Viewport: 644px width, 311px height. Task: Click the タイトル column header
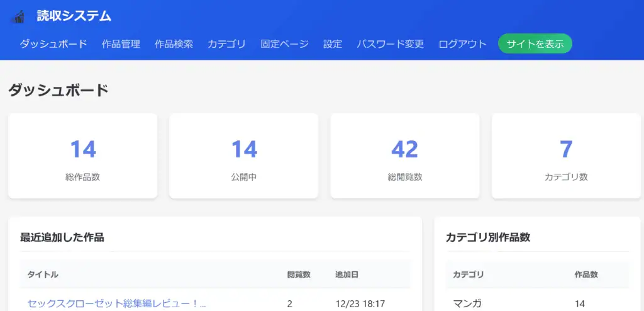point(43,274)
